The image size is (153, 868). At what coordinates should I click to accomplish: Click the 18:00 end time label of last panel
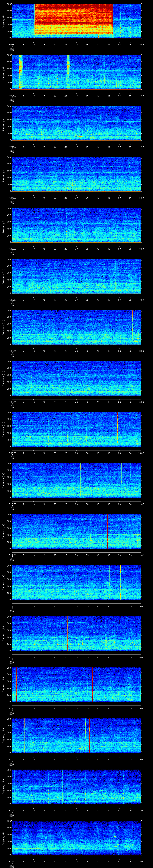[141, 862]
